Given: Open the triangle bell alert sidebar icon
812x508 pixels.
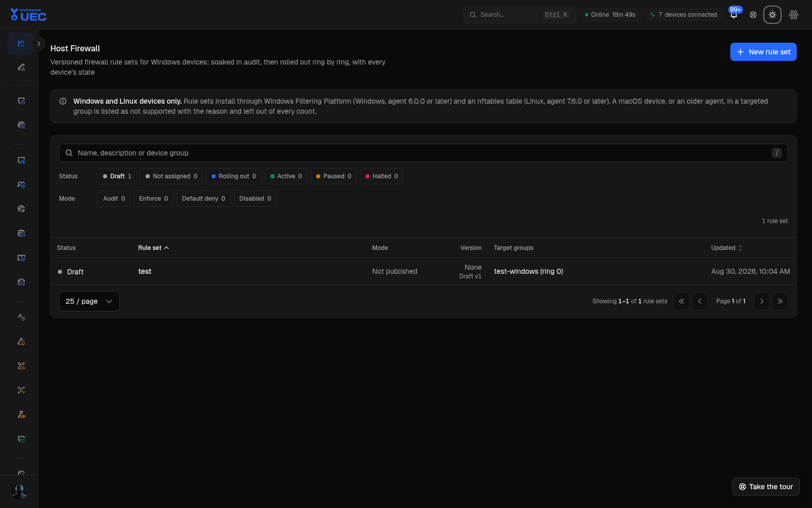Looking at the screenshot, I should point(21,341).
